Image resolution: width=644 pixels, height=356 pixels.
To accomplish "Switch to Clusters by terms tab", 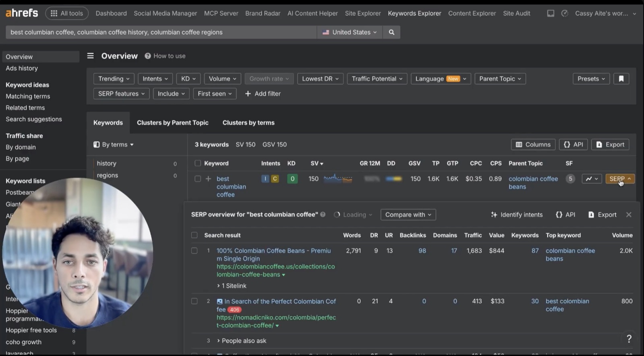I will (248, 123).
